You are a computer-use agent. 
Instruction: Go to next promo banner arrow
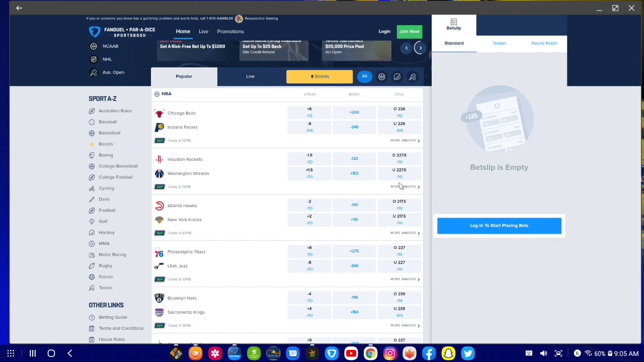(x=420, y=48)
